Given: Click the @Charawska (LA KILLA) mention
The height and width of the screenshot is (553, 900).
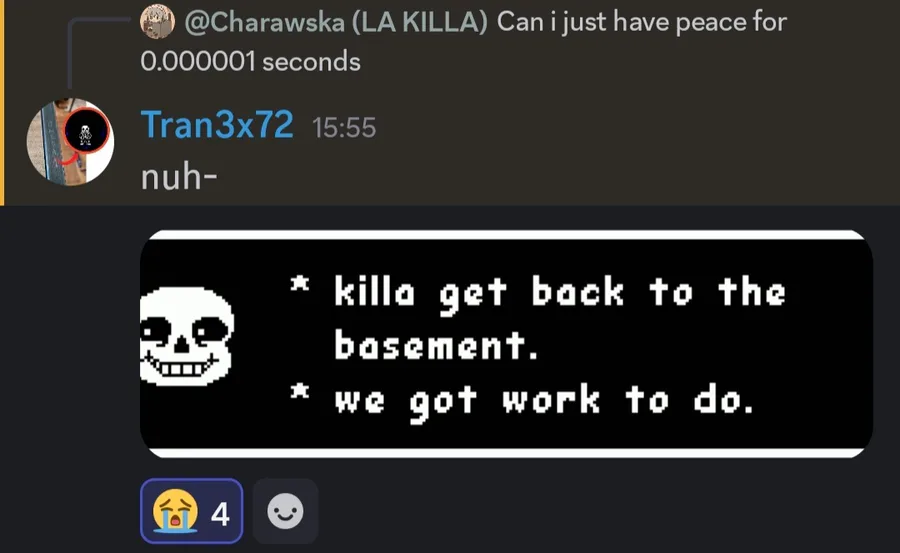Looking at the screenshot, I should (336, 22).
